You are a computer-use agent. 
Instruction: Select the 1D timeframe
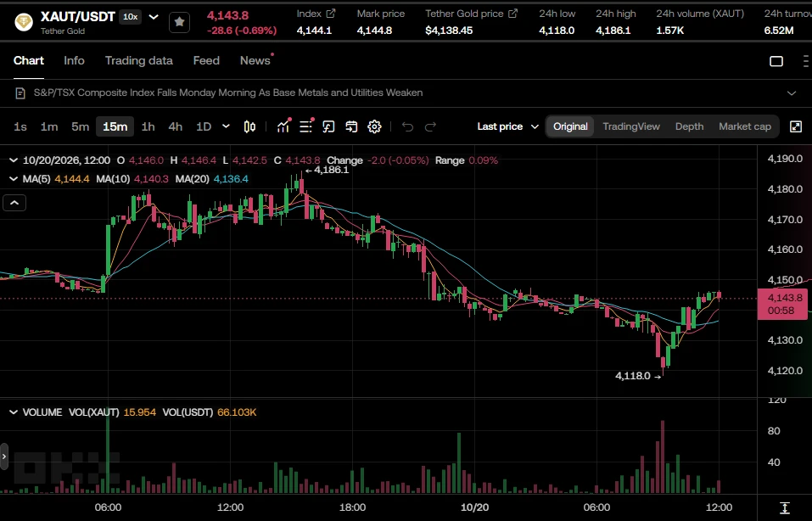coord(204,126)
